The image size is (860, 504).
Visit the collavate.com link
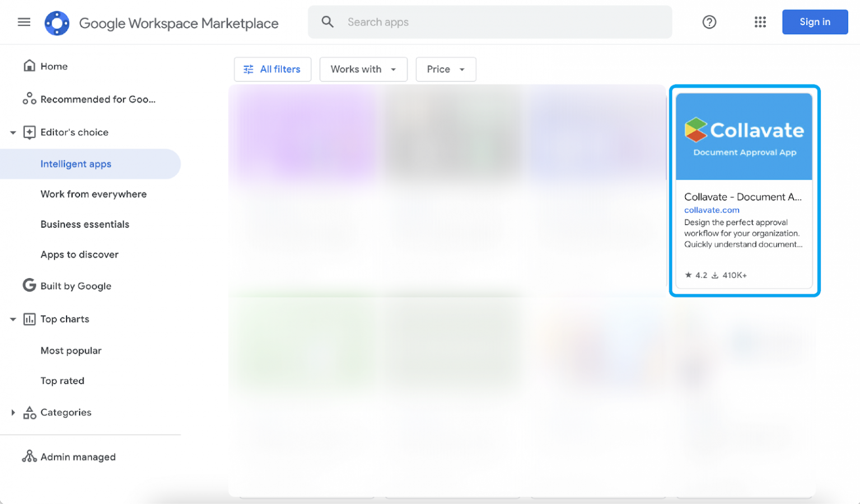[712, 210]
